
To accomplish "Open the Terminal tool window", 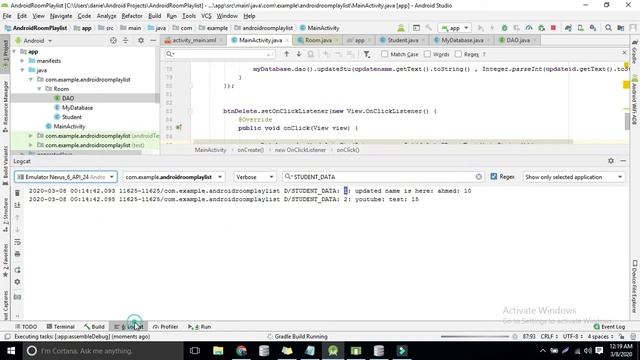I will pos(60,327).
